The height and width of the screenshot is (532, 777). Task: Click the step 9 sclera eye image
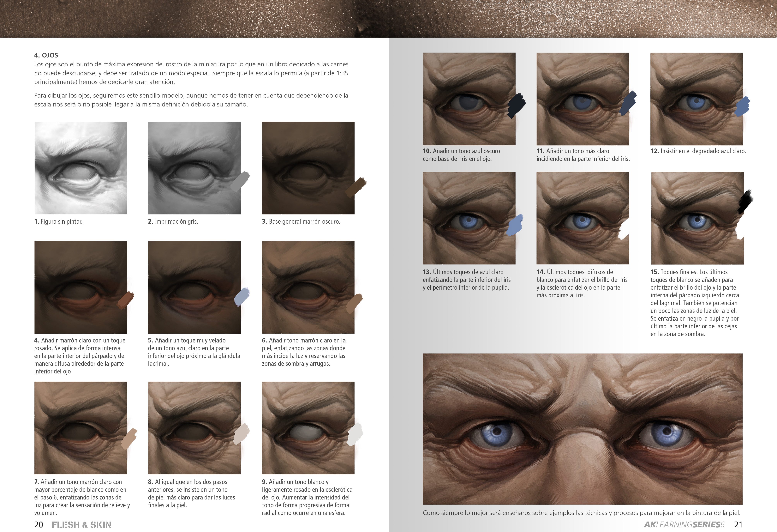point(308,428)
